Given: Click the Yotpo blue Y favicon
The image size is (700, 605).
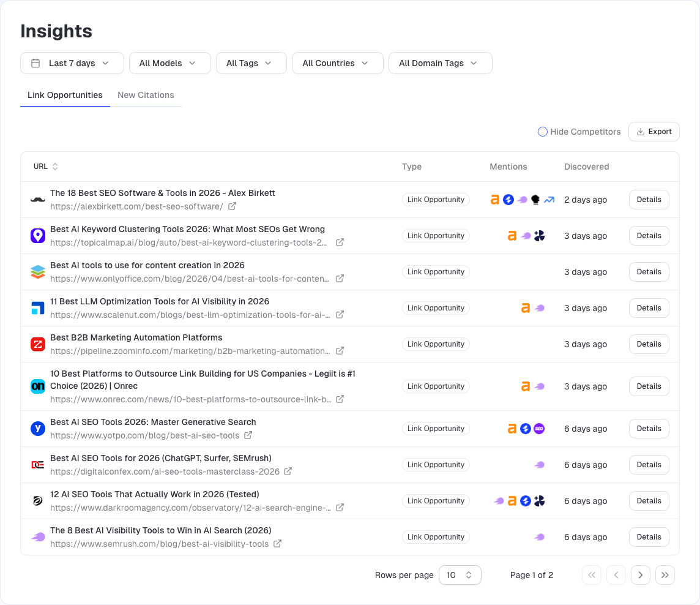Looking at the screenshot, I should tap(38, 429).
